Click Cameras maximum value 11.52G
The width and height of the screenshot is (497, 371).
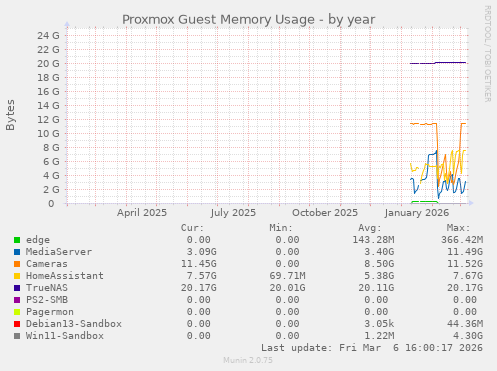pos(465,264)
